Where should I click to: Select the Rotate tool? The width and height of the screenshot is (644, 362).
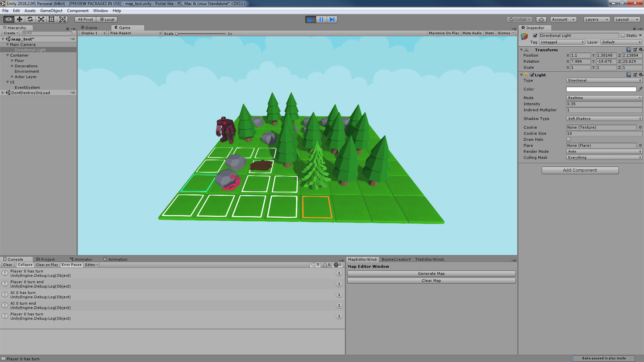[x=30, y=19]
